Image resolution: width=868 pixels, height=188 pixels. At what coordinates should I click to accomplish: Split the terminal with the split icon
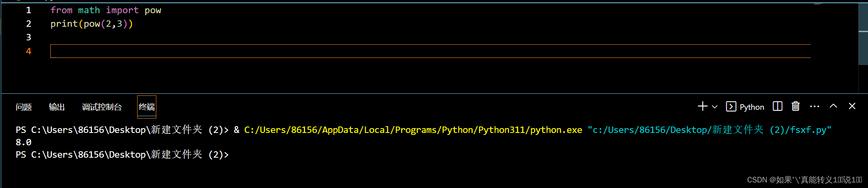(777, 106)
